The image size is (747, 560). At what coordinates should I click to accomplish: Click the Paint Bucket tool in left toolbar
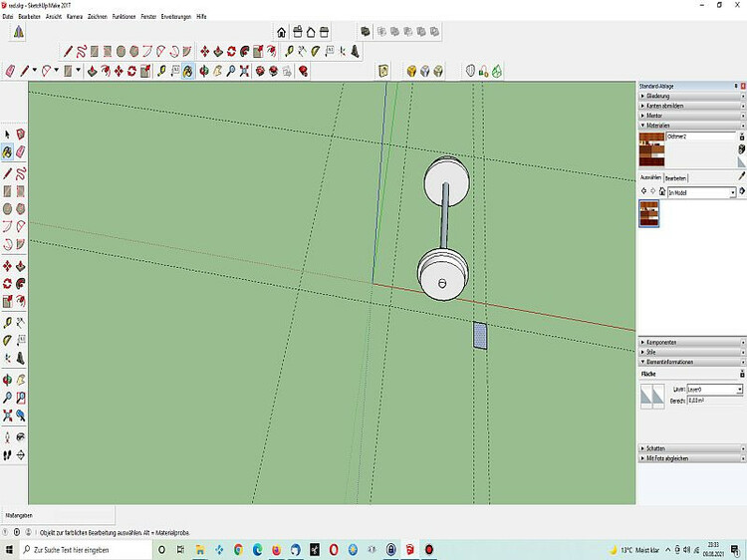[x=8, y=153]
